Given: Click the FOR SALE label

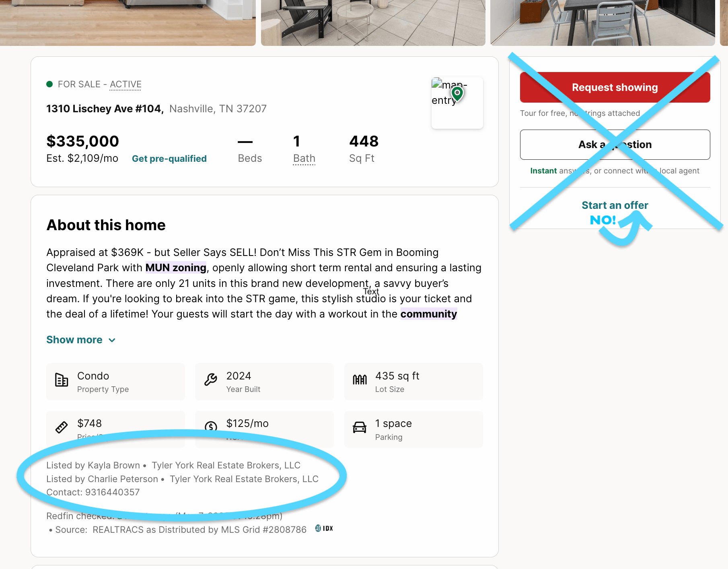Looking at the screenshot, I should [79, 84].
